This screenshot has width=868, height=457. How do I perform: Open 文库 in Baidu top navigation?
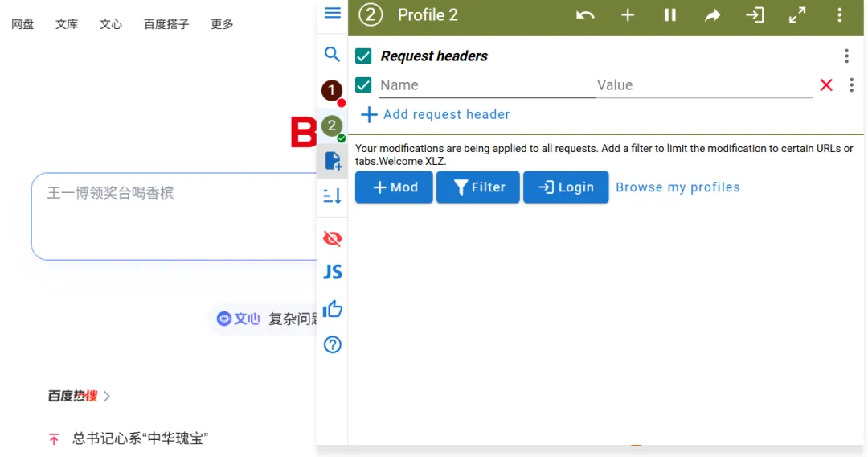tap(67, 24)
